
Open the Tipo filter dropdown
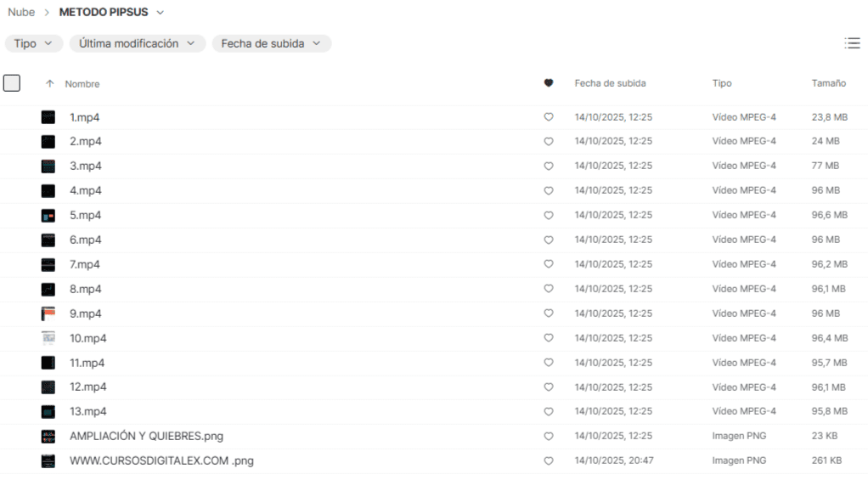click(34, 43)
